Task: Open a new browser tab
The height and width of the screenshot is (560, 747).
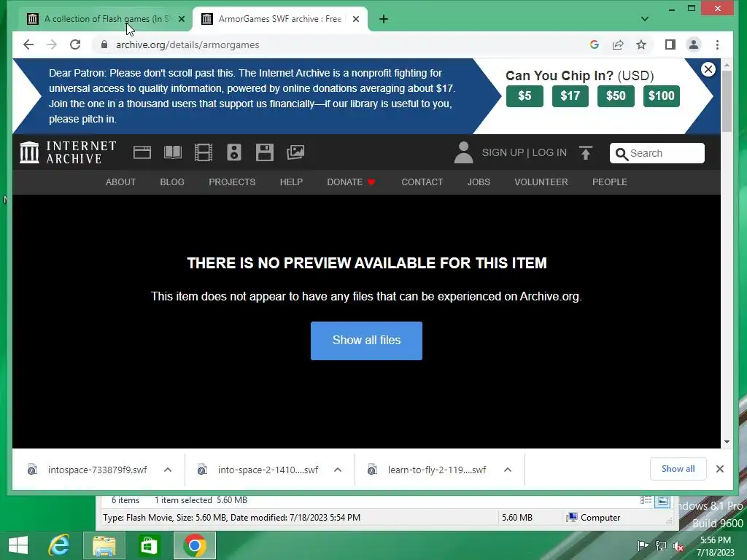Action: coord(384,19)
